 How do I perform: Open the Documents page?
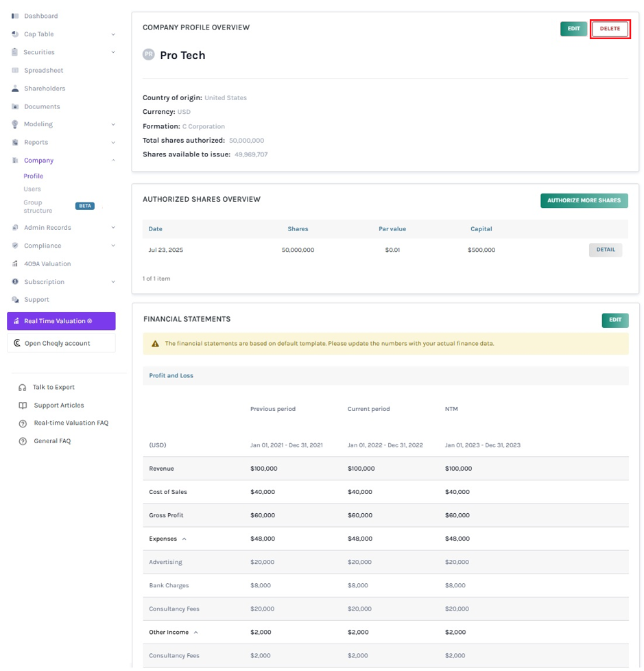click(42, 106)
